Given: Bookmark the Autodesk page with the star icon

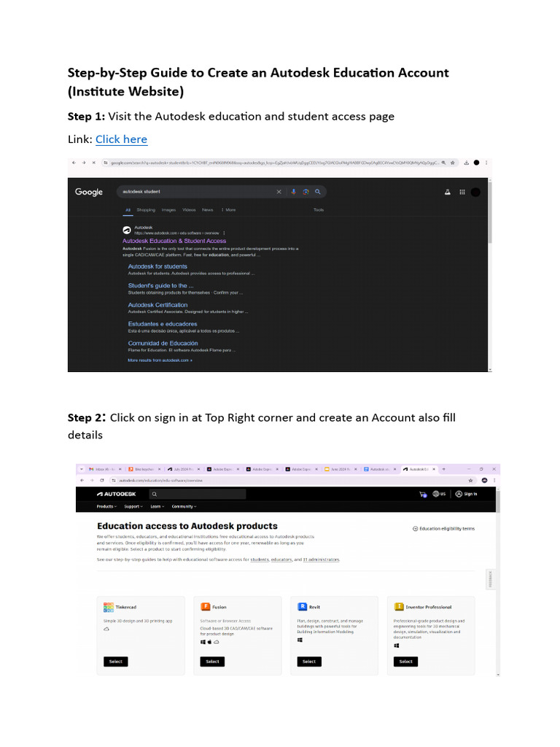Looking at the screenshot, I should click(470, 480).
